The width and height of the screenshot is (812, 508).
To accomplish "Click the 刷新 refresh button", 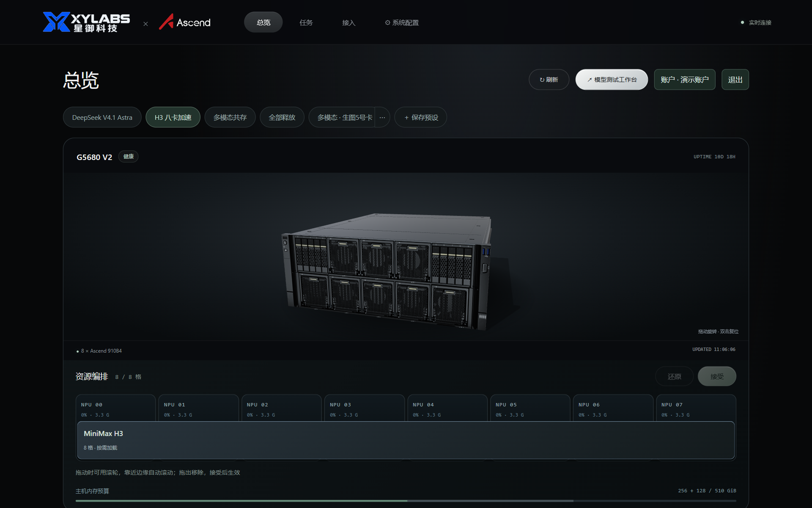I will [549, 80].
